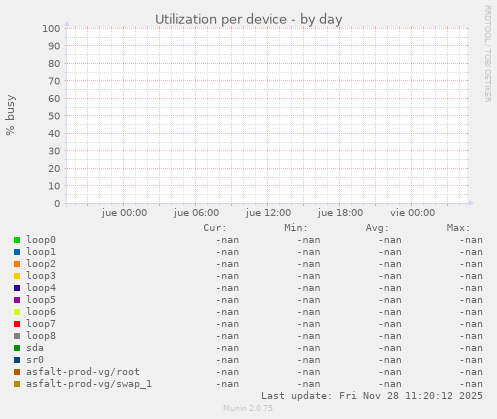Click the loop5 purple color swatch
This screenshot has height=419, width=497.
17,300
